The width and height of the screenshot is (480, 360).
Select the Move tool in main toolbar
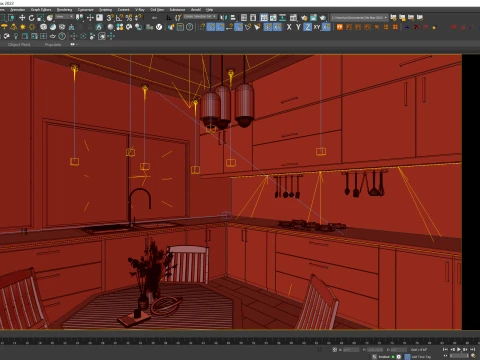click(22, 18)
